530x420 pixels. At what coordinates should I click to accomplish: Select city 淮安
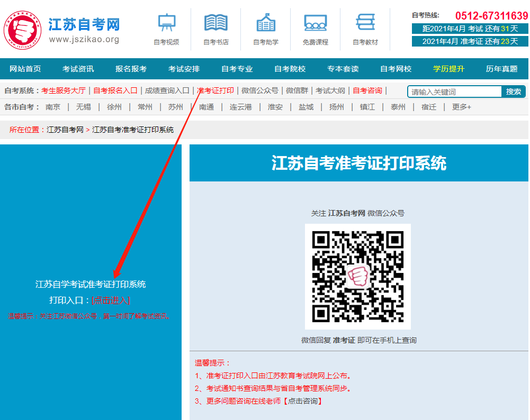coord(275,107)
